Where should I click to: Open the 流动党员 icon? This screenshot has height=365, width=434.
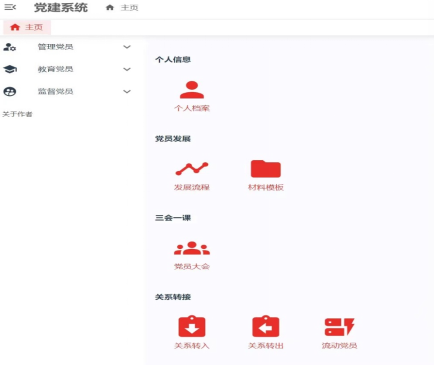click(x=339, y=327)
